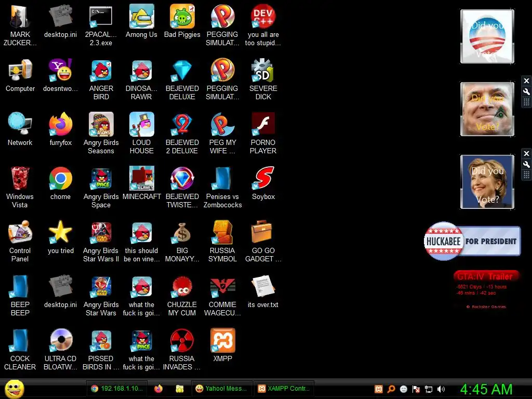Click the network connection tray icon
The image size is (532, 399).
pos(429,389)
